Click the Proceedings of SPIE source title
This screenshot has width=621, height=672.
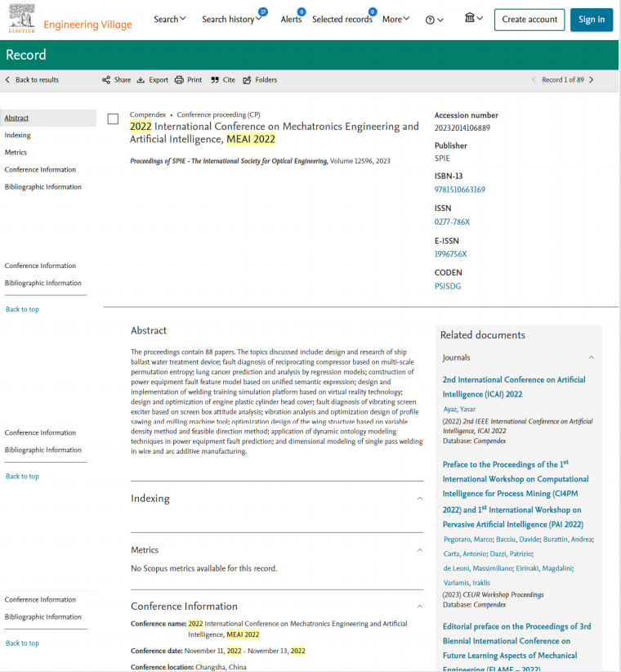(229, 161)
